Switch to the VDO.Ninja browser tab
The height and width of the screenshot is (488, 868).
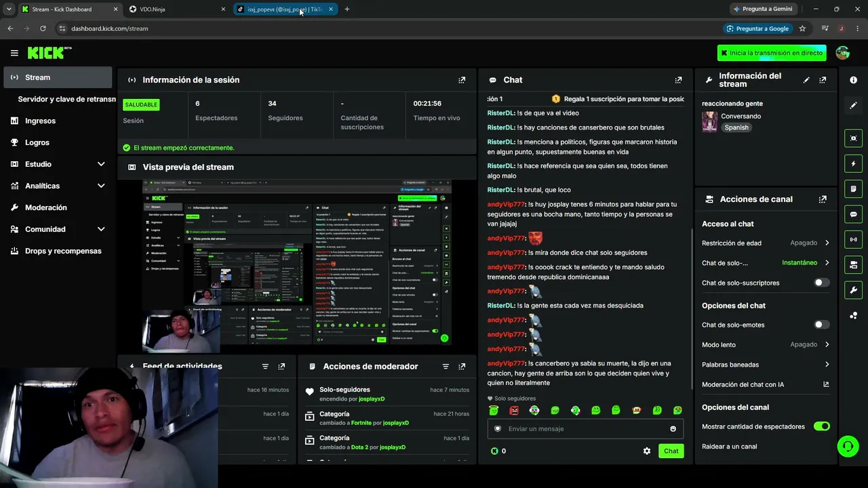[178, 9]
